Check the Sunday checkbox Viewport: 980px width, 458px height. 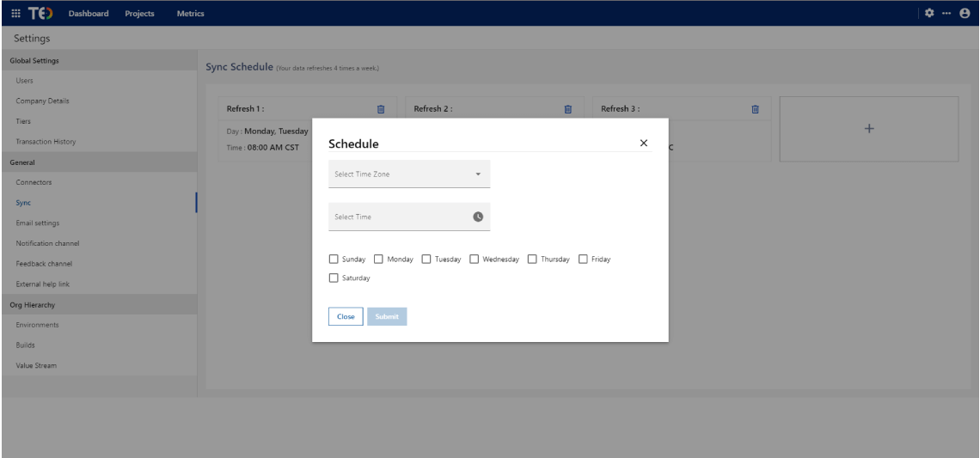[334, 259]
